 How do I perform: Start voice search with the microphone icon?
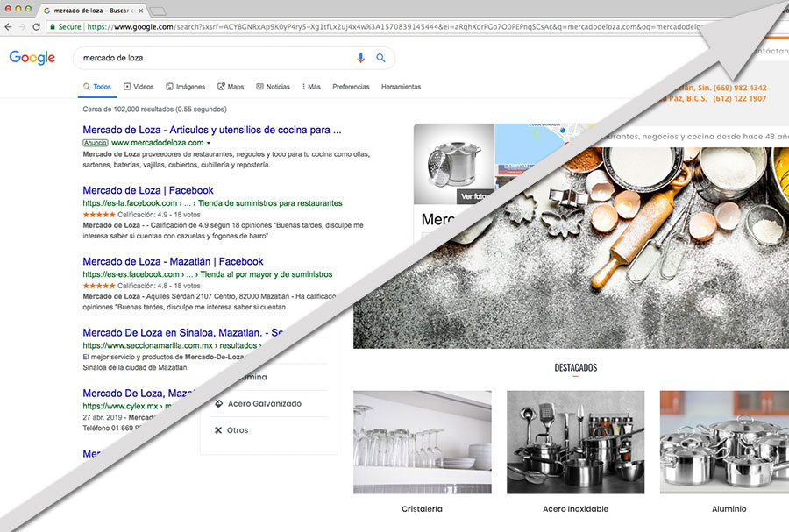pos(360,59)
